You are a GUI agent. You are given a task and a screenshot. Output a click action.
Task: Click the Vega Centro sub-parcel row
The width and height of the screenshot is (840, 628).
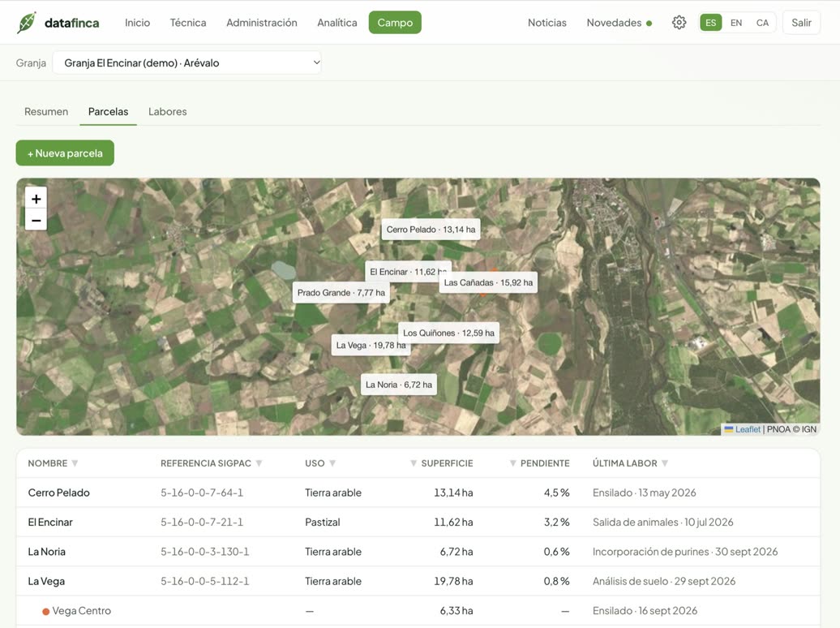click(x=418, y=611)
